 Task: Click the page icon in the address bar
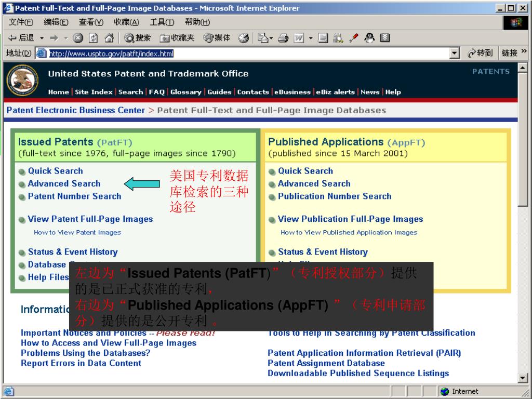41,54
